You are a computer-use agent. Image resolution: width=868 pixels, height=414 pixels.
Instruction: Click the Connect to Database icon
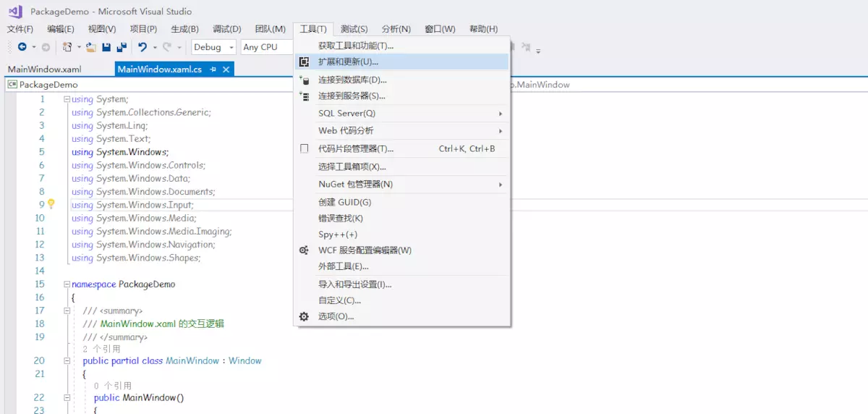pos(305,80)
